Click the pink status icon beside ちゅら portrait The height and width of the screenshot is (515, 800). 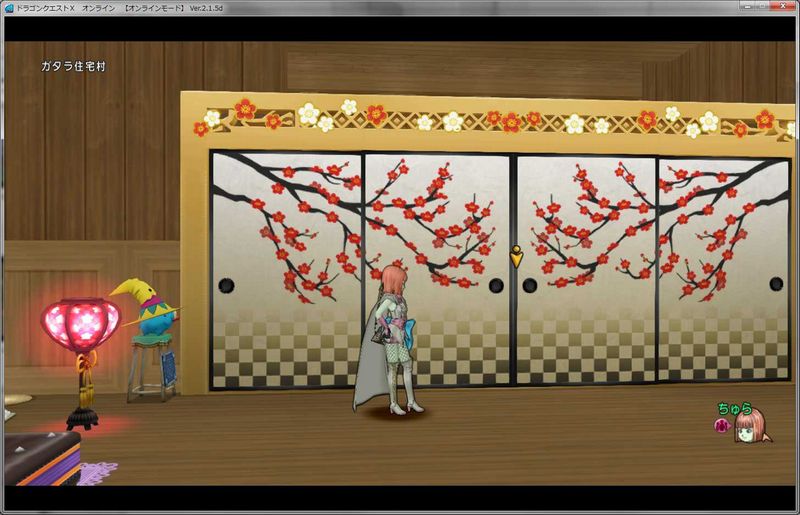[x=721, y=425]
